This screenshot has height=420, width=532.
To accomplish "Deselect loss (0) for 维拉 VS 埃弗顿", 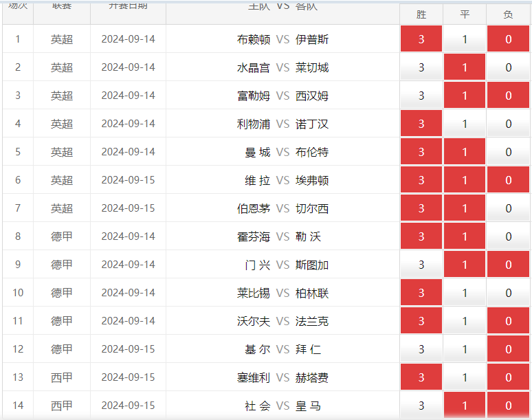I will tap(508, 179).
